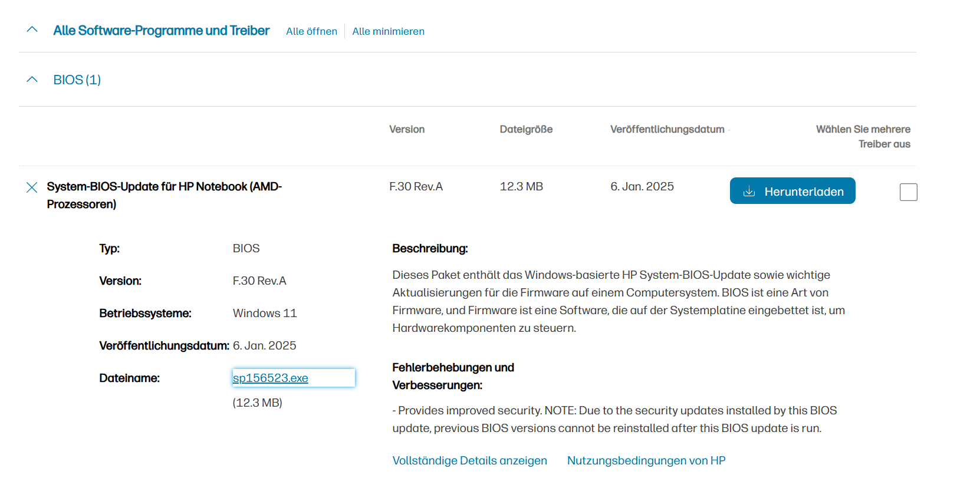Click the Fehlerbehebungen und Verbesserungen heading
Screen dimensions: 980x501
click(453, 376)
